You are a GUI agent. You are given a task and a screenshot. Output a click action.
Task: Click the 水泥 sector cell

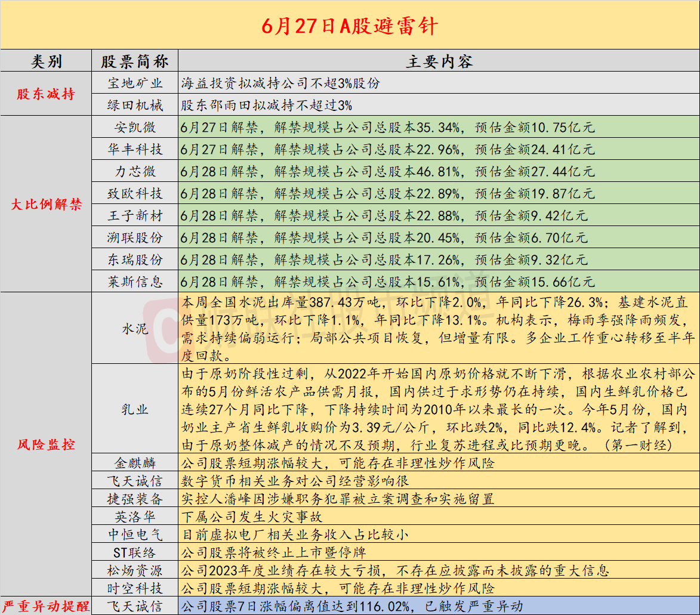coord(135,328)
